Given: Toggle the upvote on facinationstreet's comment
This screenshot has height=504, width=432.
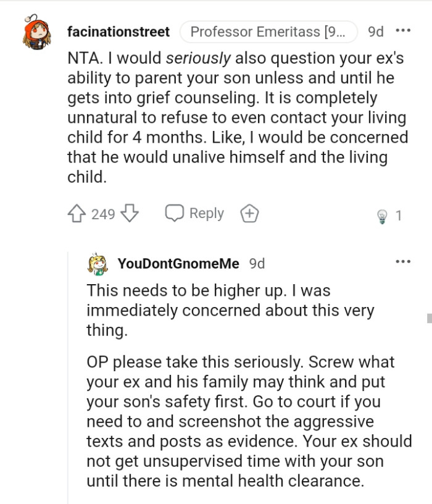Looking at the screenshot, I should coord(78,212).
